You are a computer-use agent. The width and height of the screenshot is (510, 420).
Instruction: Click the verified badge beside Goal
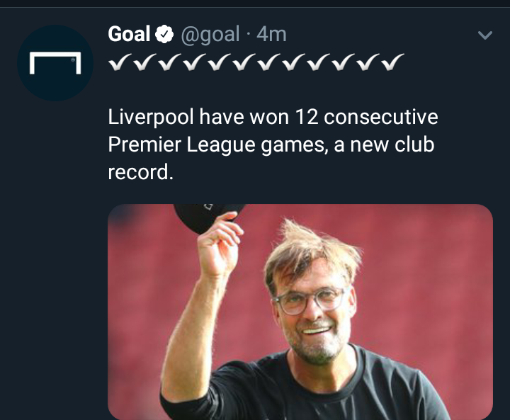pos(164,34)
